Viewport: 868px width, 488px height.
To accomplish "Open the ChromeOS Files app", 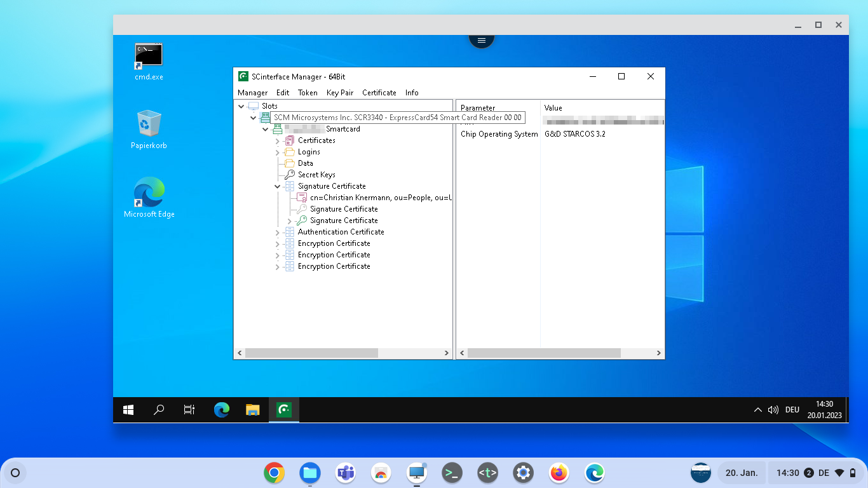I will [x=309, y=473].
